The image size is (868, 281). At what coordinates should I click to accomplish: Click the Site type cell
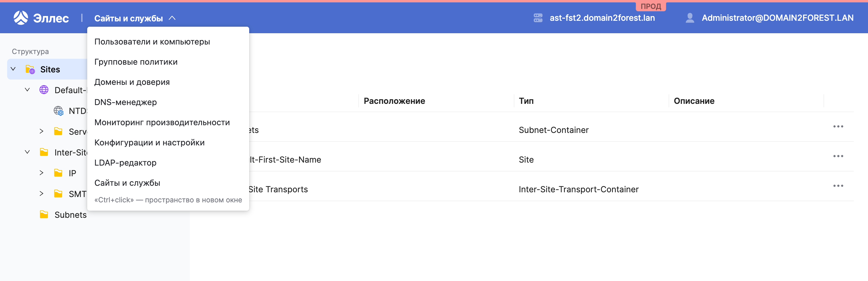[526, 160]
